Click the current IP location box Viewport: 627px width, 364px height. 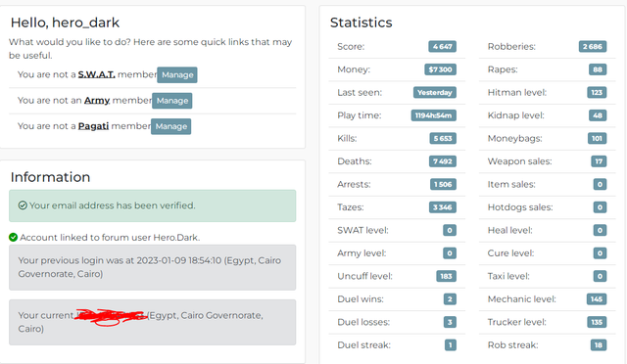[x=153, y=322]
